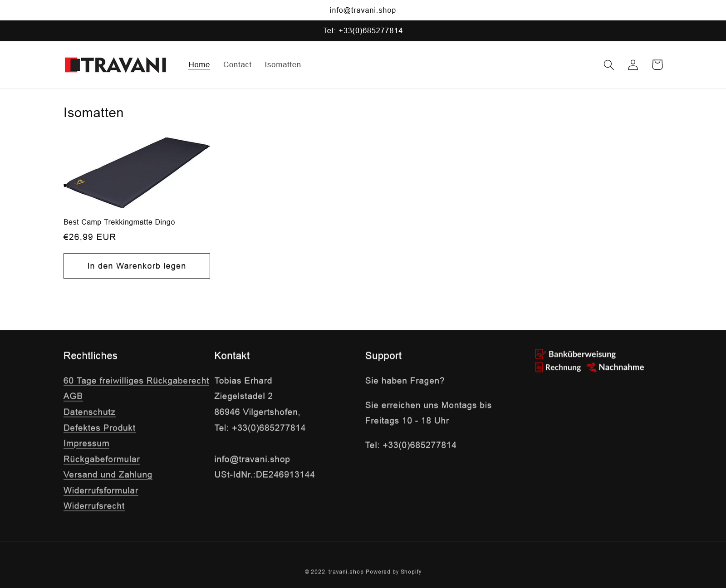Click the Rechtliches footer heading

pyautogui.click(x=90, y=356)
